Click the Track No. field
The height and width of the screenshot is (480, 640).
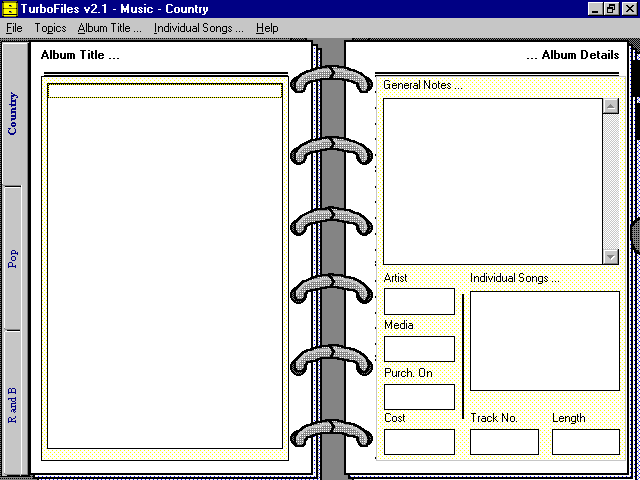coord(504,442)
